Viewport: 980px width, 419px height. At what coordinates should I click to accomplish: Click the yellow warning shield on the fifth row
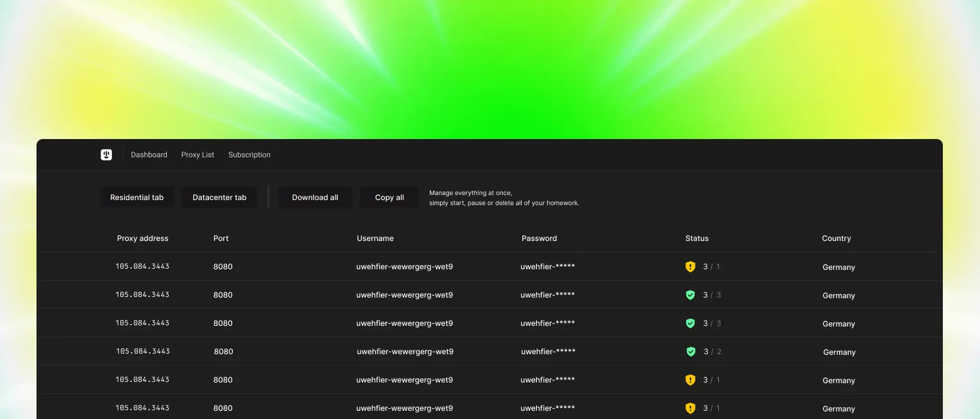click(x=690, y=379)
